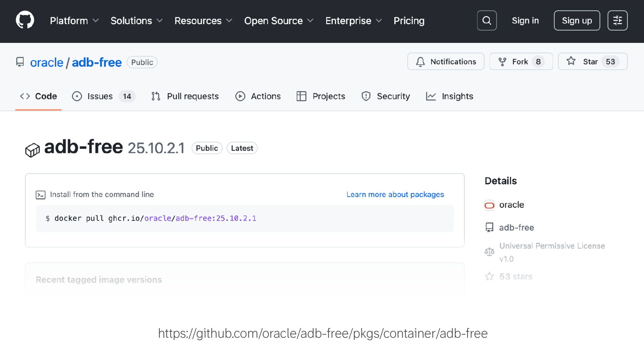
Task: Open the Open Source dropdown
Action: click(x=278, y=21)
